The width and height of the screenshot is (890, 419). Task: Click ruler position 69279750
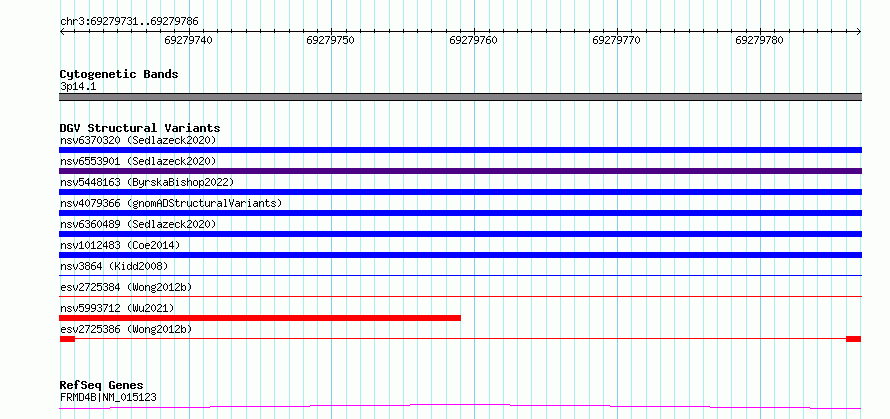click(x=330, y=40)
